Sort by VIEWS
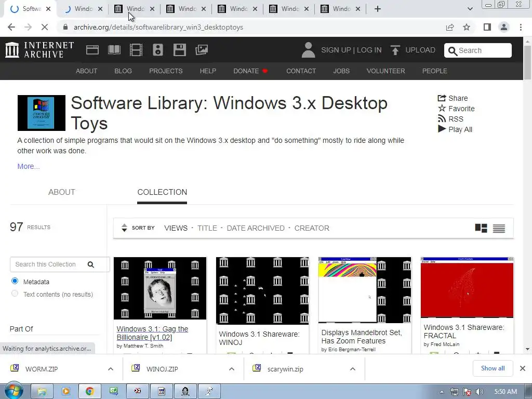The width and height of the screenshot is (532, 399). (176, 228)
